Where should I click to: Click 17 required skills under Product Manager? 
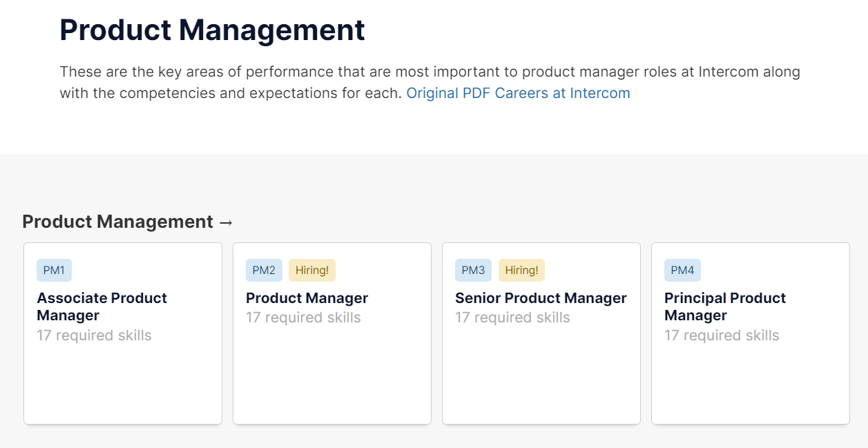pos(303,318)
